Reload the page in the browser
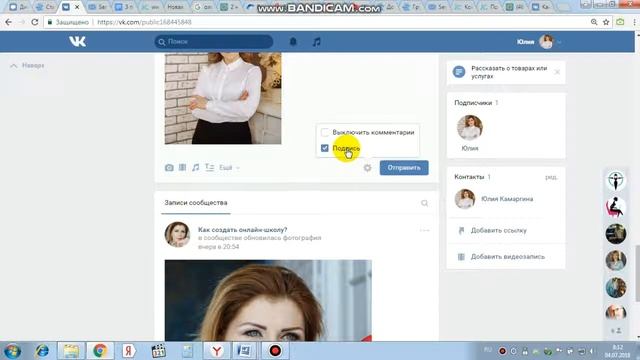640x360 pixels. click(x=35, y=22)
